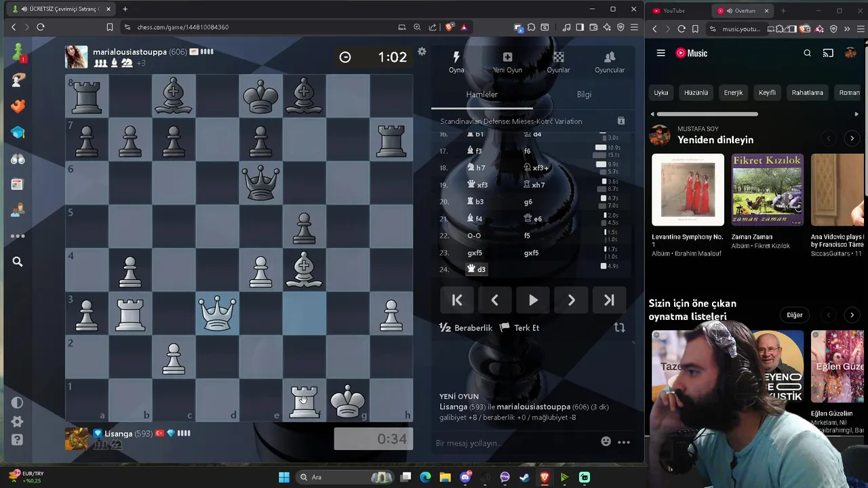Show next albums in Yeniden dinleyin carousel

(x=852, y=138)
